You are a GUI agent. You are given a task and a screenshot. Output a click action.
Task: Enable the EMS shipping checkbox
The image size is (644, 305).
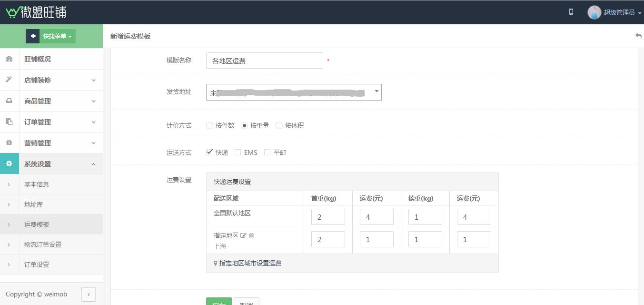click(238, 152)
